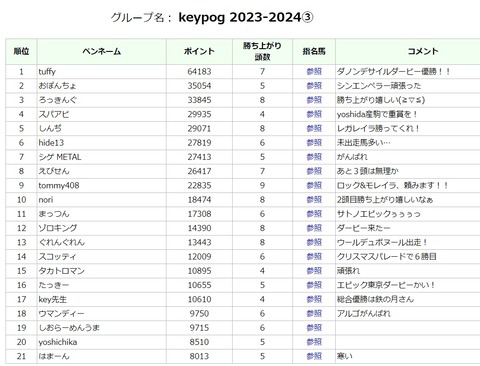This screenshot has height=366, width=480.
Task: Select pen name シゲ METAL
Action: (x=60, y=157)
